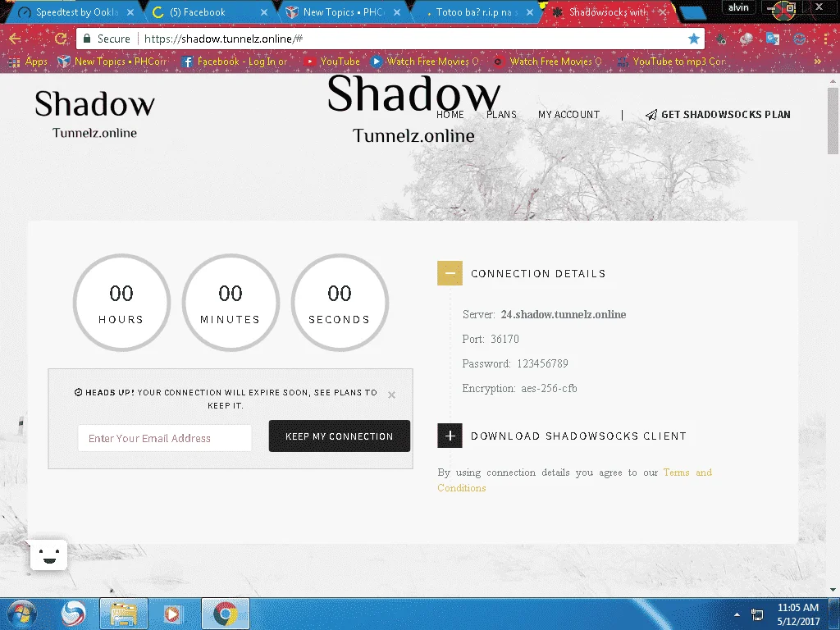840x630 pixels.
Task: Open the YouTube bookmark
Action: (x=331, y=62)
